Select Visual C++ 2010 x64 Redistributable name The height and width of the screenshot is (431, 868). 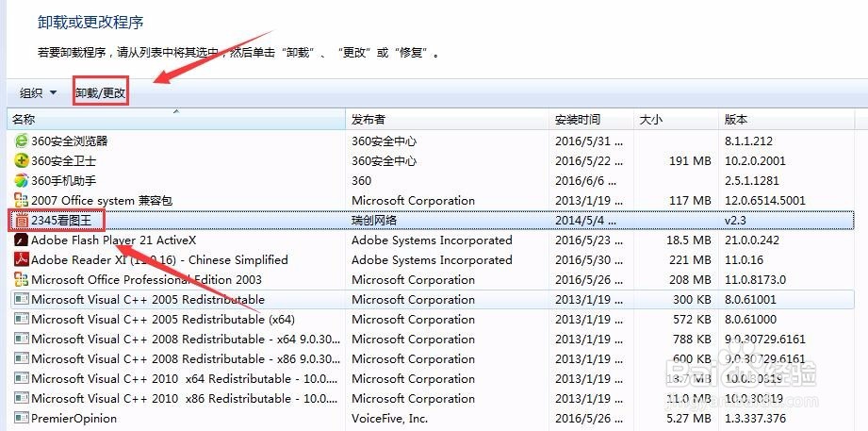(185, 379)
